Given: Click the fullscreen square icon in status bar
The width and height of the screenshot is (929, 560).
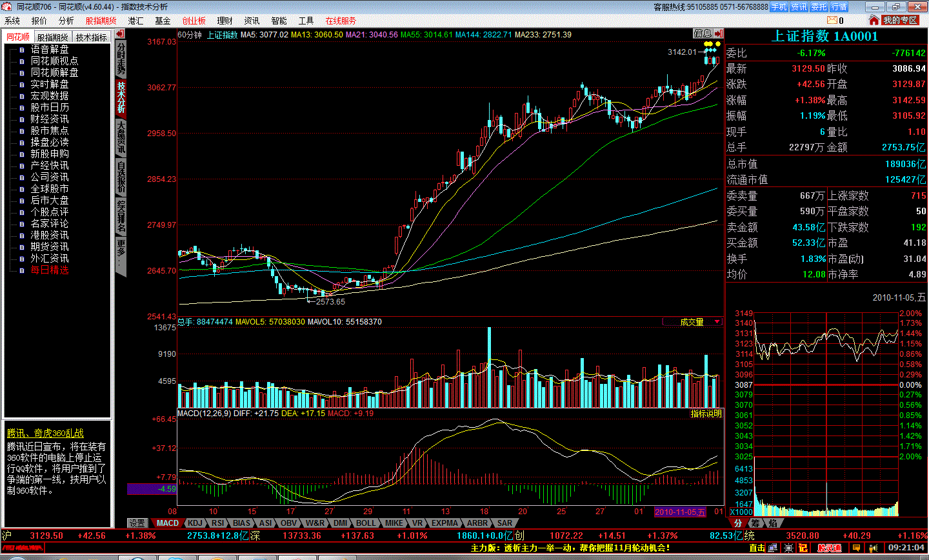Looking at the screenshot, I should 788,548.
